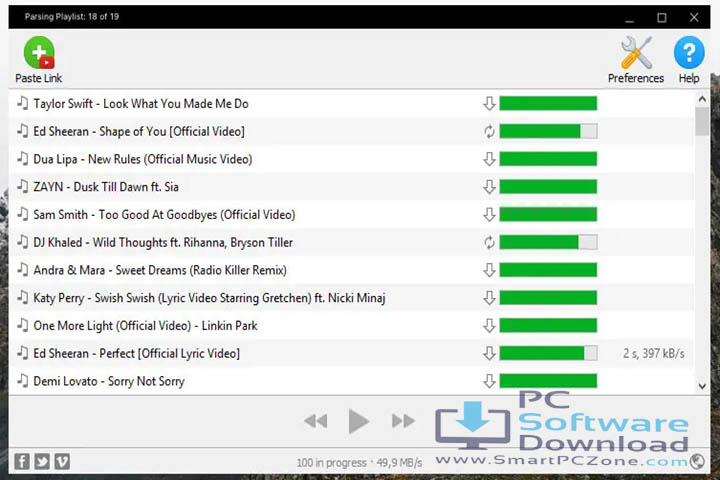Click the '2 s, 397 kB/s' speed text
This screenshot has width=720, height=480.
click(653, 353)
